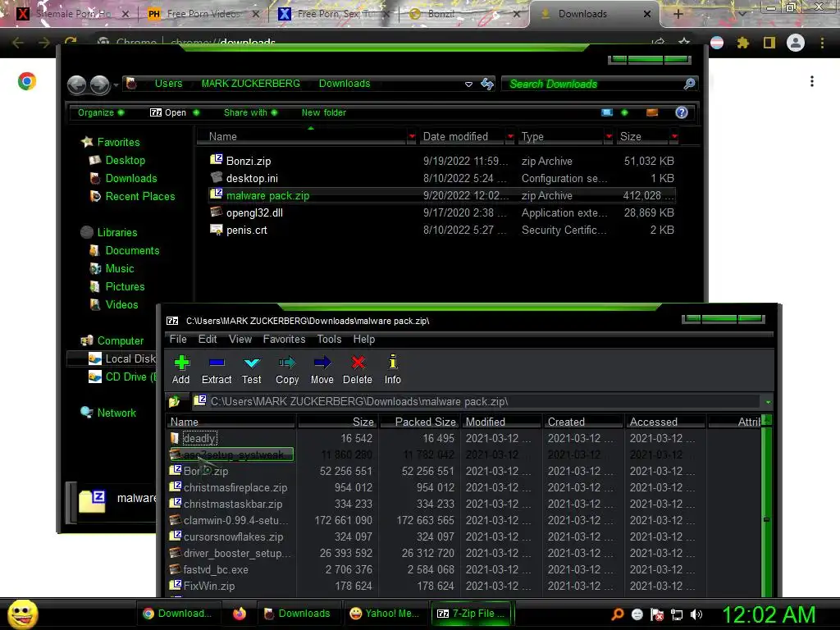840x630 pixels.
Task: Open a new Chrome tab with plus button
Action: [678, 14]
